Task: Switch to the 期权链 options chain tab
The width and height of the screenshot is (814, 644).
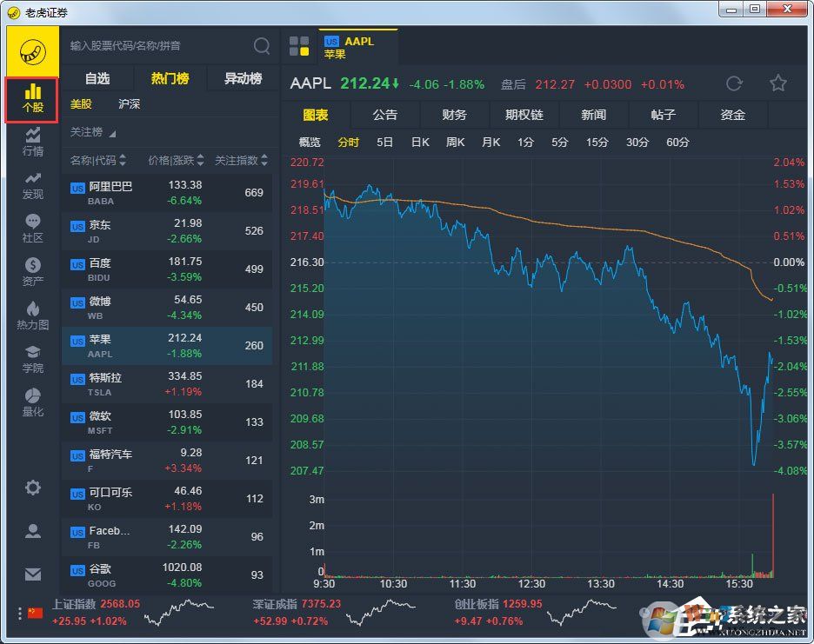Action: [524, 114]
